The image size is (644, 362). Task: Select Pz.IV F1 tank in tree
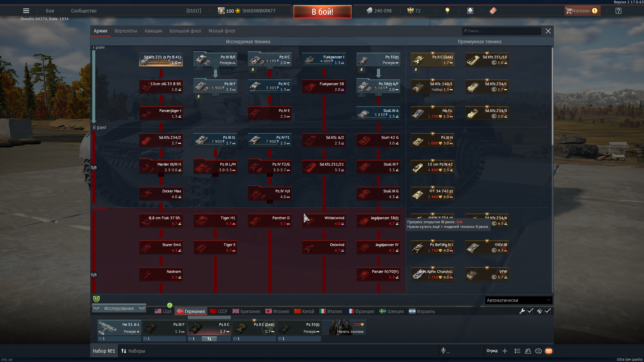coord(270,140)
